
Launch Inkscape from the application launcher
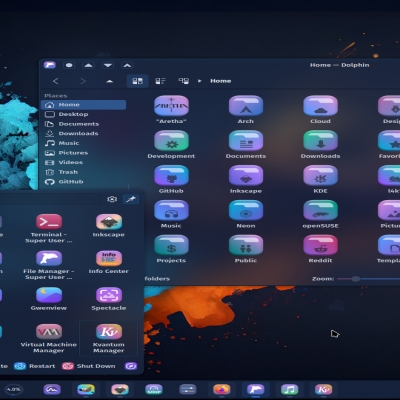(x=109, y=226)
